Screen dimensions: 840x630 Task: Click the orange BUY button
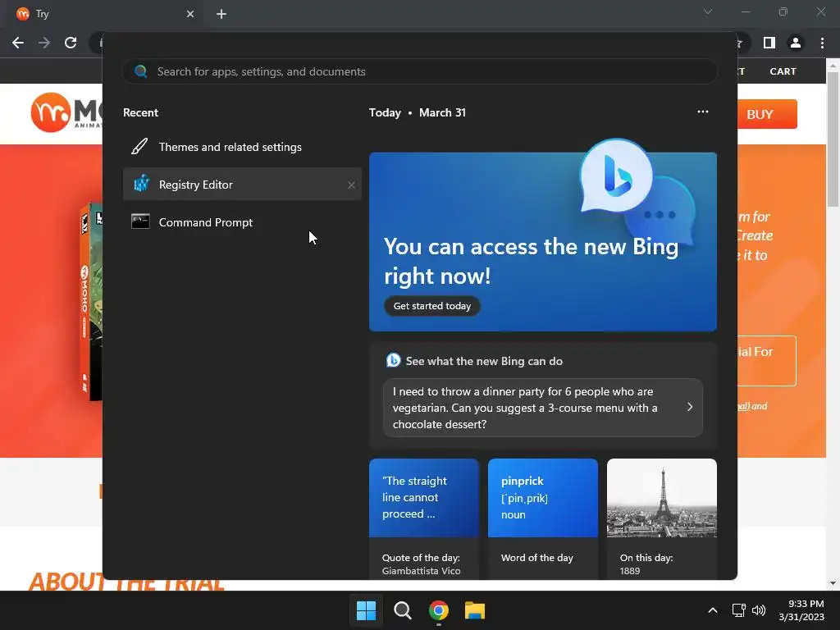[x=767, y=114]
